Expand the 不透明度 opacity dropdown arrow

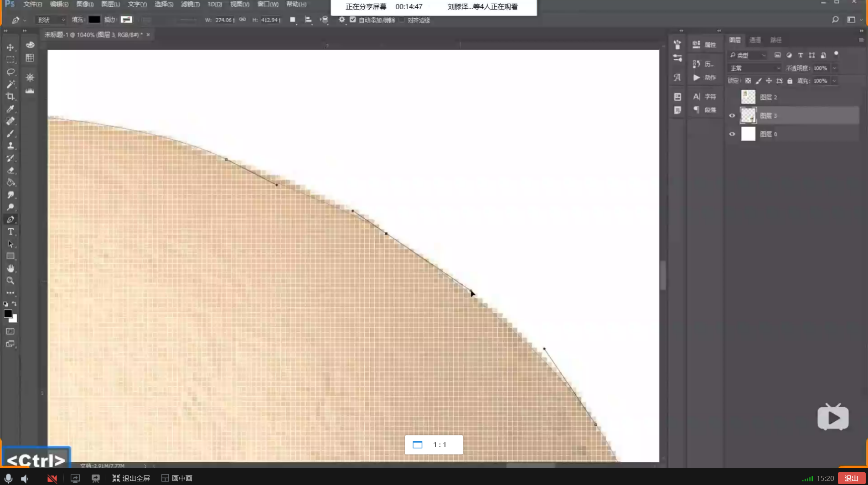[834, 68]
